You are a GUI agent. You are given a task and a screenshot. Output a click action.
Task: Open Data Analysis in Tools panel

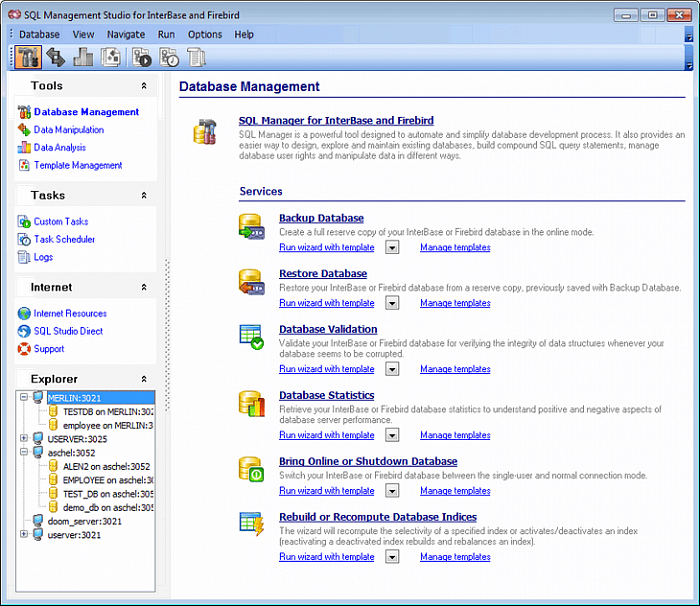coord(60,147)
